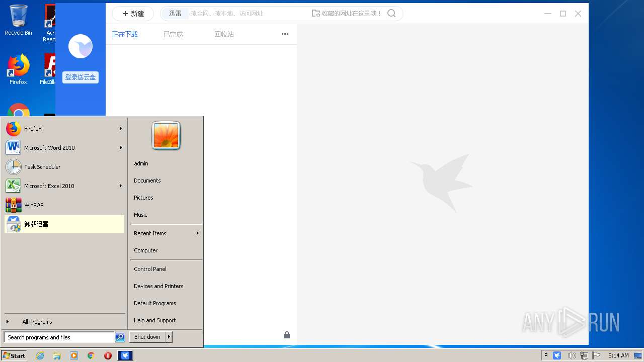644x362 pixels.
Task: Open All Programs list
Action: [64, 322]
